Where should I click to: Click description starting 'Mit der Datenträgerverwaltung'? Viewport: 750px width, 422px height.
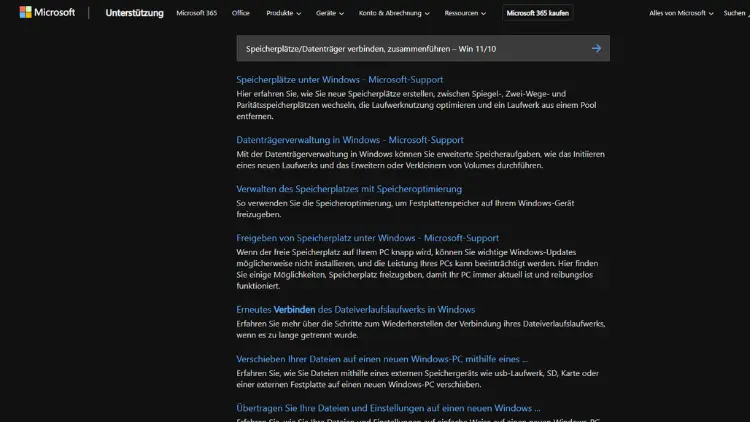[x=420, y=160]
